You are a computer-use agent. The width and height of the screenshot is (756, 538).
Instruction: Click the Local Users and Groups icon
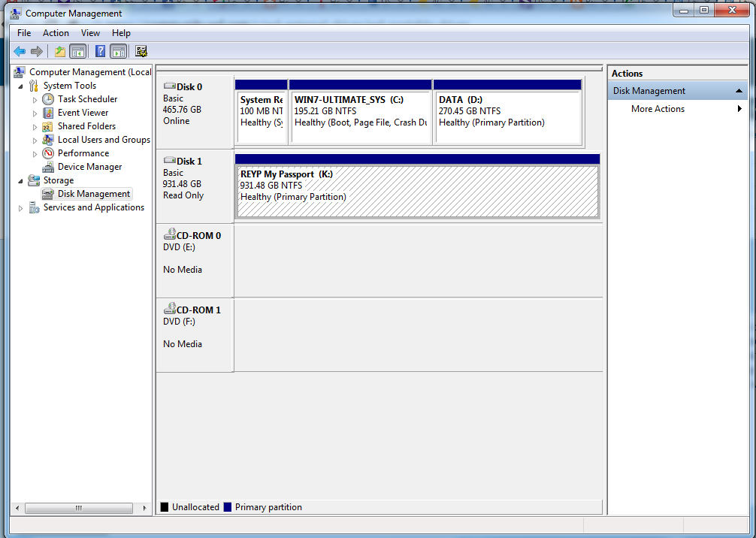[x=48, y=140]
